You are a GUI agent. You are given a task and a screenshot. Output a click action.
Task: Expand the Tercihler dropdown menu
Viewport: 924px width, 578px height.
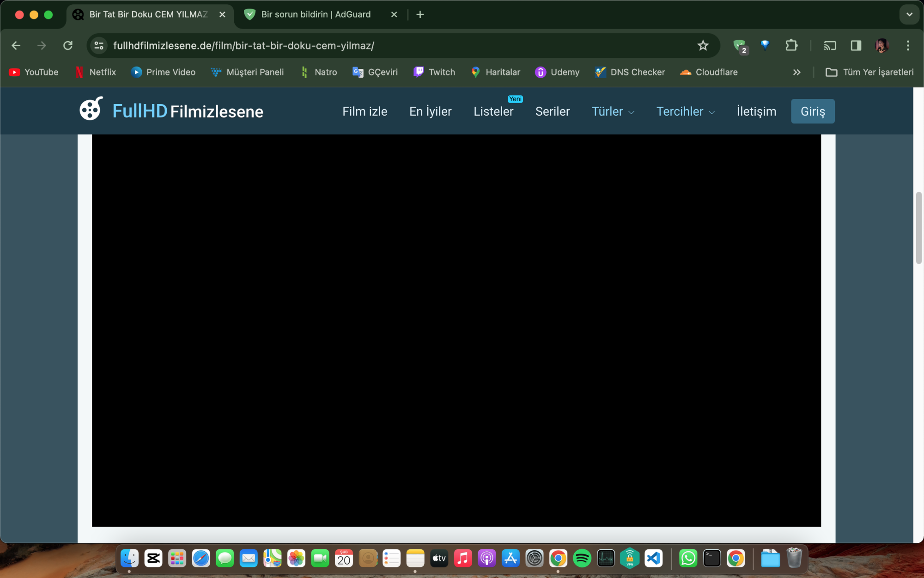(685, 111)
